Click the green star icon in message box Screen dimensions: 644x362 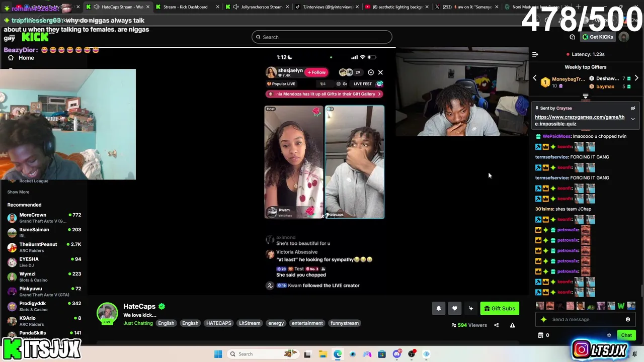click(x=543, y=319)
